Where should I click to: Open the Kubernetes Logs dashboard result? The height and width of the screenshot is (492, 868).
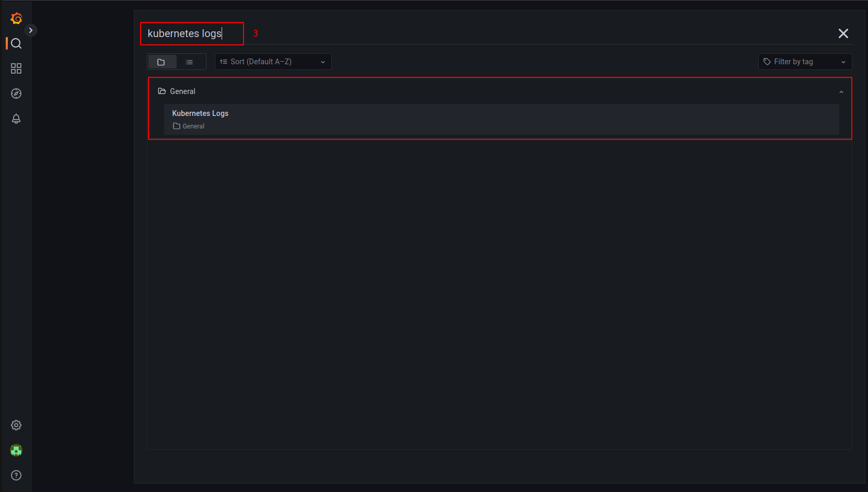pyautogui.click(x=201, y=113)
